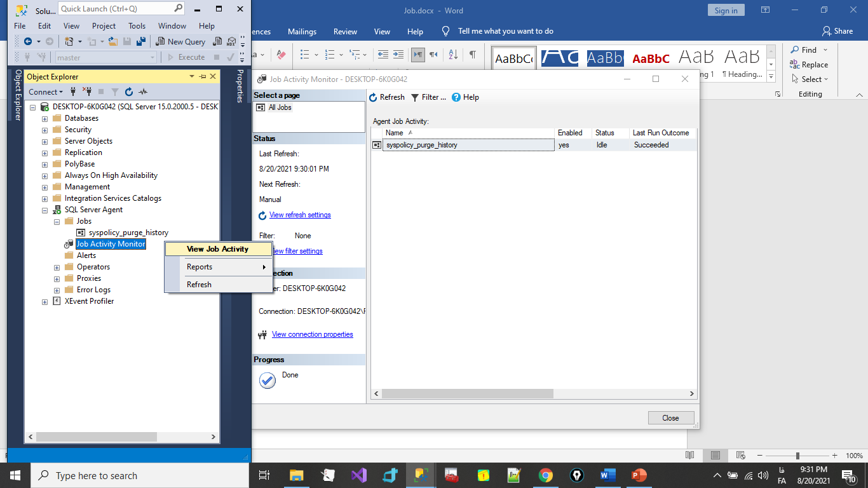Screen dimensions: 868x488
Task: Click the Disconnect plug icon in Object Explorer
Action: 88,91
